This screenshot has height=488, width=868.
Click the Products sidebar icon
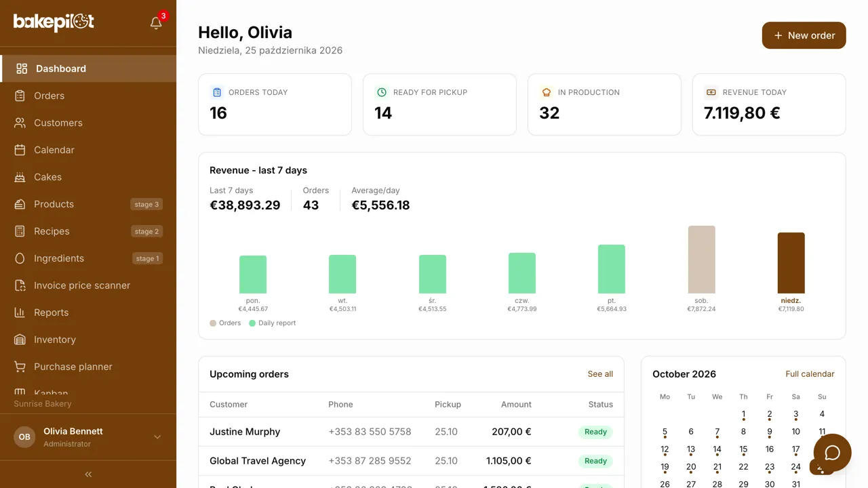(x=20, y=204)
